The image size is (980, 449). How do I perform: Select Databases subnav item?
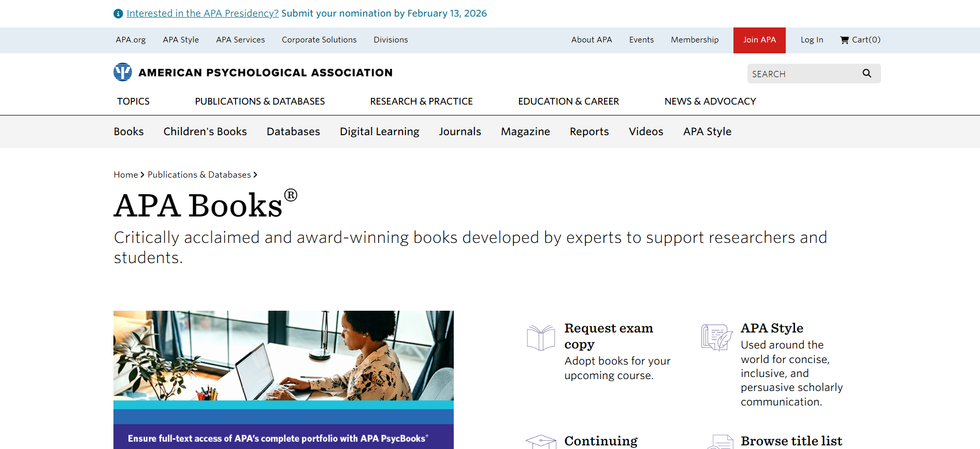point(293,132)
